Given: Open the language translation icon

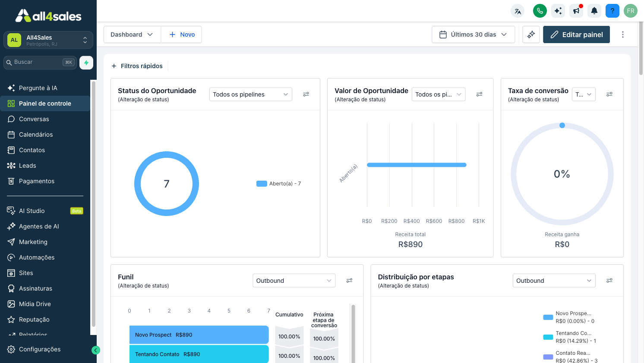Looking at the screenshot, I should [x=518, y=11].
